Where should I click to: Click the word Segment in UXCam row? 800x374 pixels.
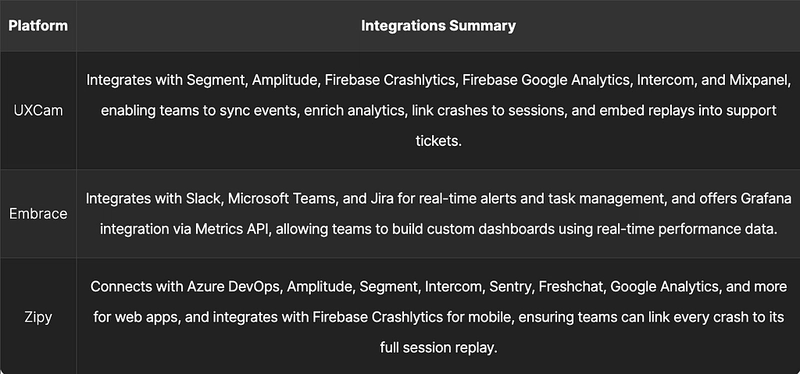click(216, 81)
